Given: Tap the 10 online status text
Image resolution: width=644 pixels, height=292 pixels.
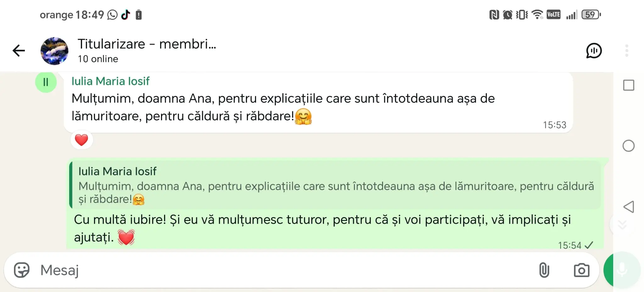Looking at the screenshot, I should pyautogui.click(x=98, y=59).
